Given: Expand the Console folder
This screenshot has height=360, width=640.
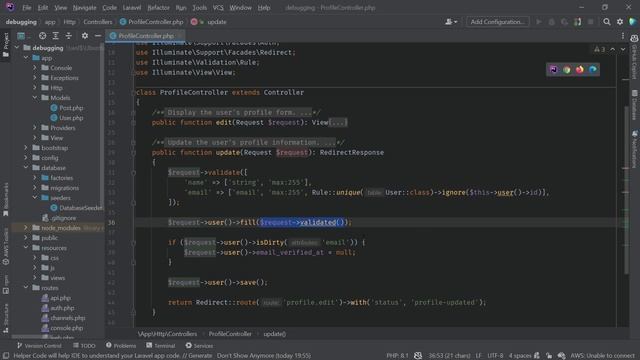Looking at the screenshot, I should click(x=35, y=68).
